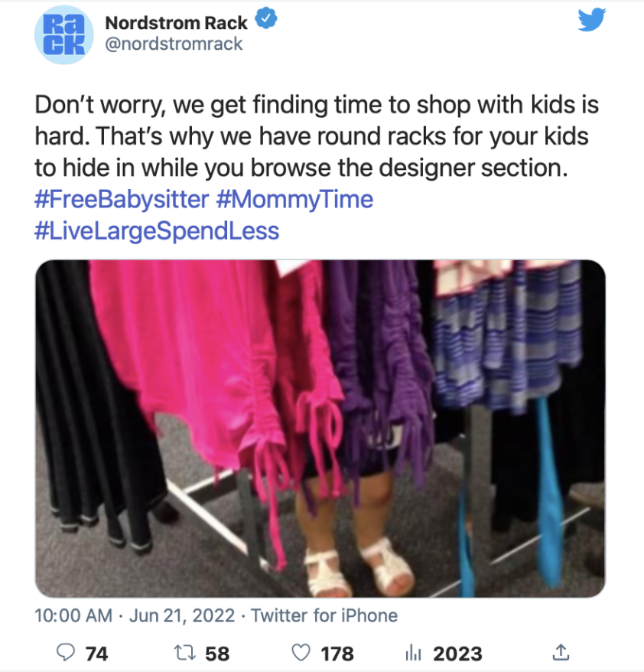
Task: View analytics via bar chart icon
Action: 413,654
